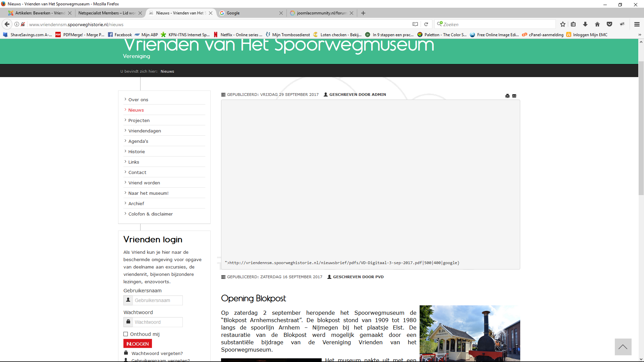Follow the Wachtwoord vergeten? link
644x362 pixels.
(157, 353)
